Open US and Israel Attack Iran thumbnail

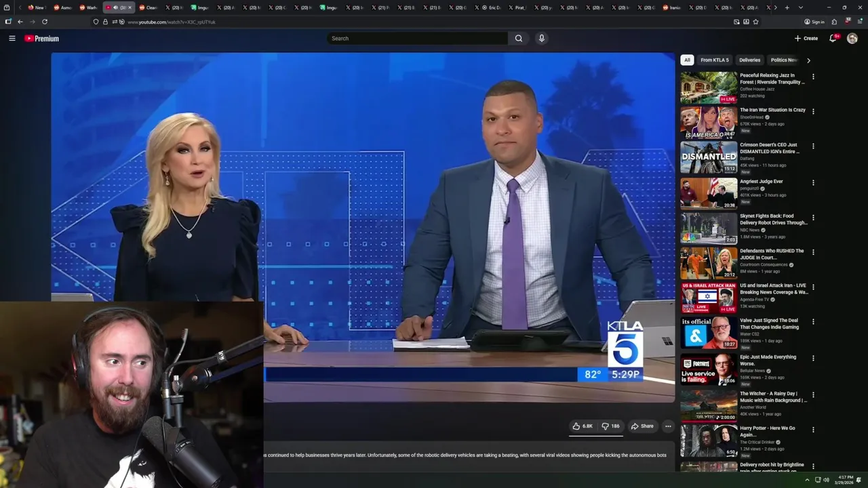point(709,298)
